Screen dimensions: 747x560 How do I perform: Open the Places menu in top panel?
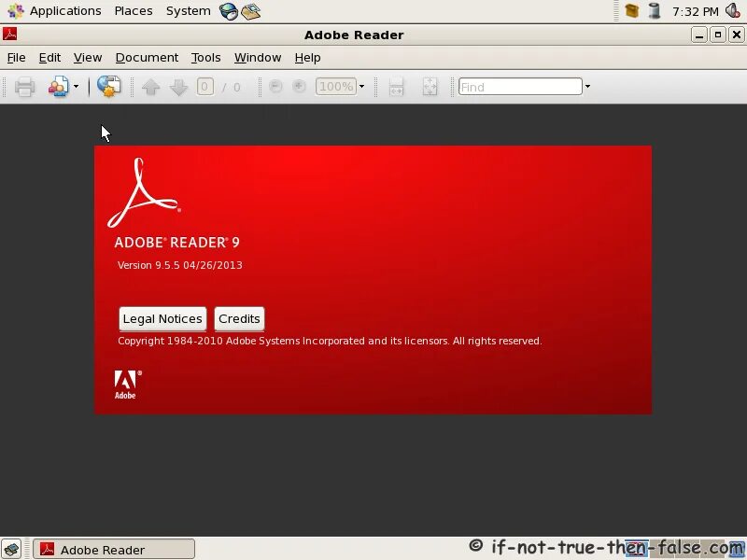point(134,11)
